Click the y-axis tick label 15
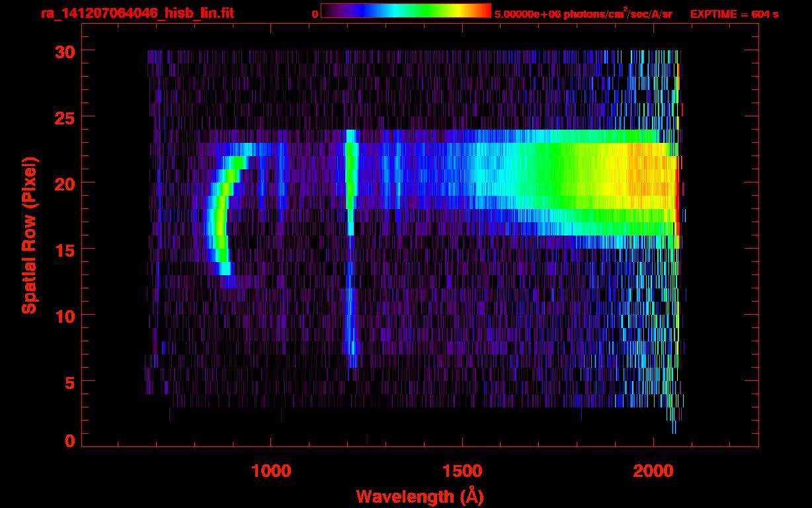The image size is (812, 508). point(65,249)
